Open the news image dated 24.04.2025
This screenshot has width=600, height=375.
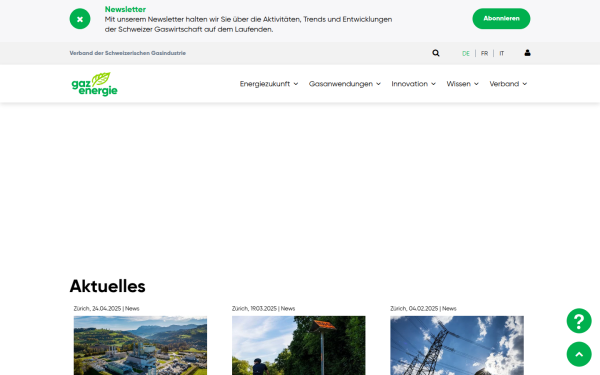click(x=140, y=346)
